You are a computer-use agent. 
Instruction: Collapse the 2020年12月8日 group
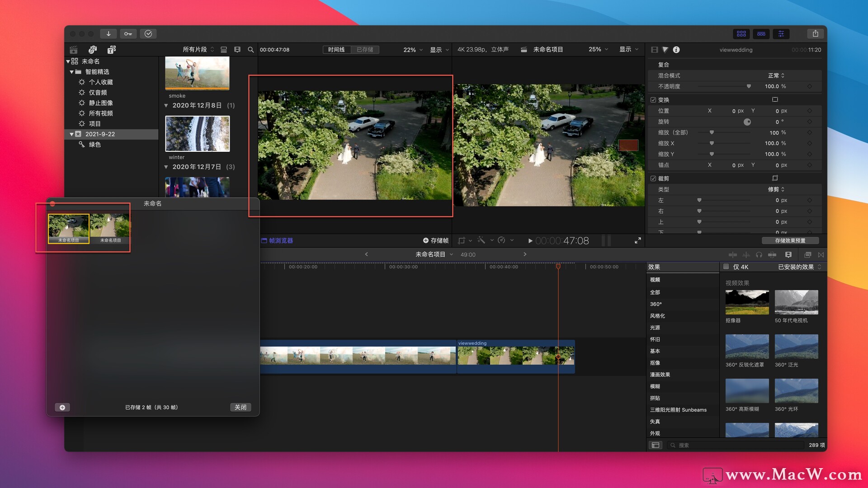[x=166, y=105]
